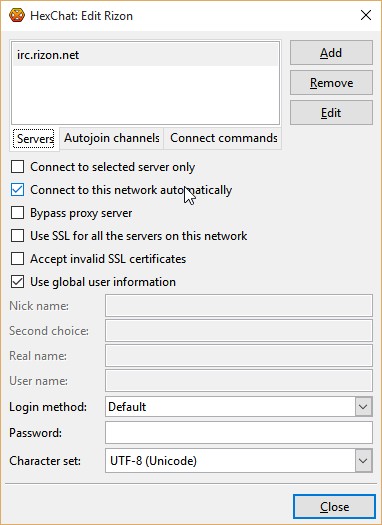
Task: Select the irc.rizon.net server entry
Action: (145, 55)
